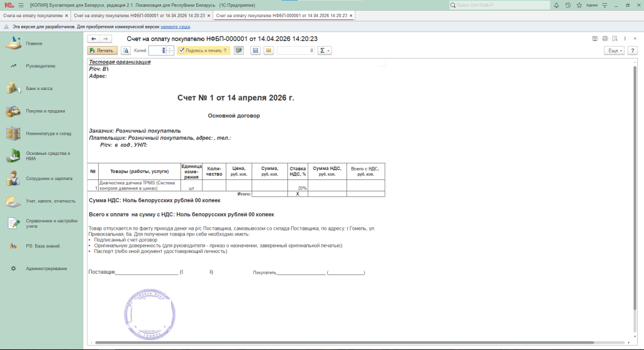This screenshot has width=644, height=350.
Task: Expand the sum (Σ) dropdown
Action: [x=325, y=50]
